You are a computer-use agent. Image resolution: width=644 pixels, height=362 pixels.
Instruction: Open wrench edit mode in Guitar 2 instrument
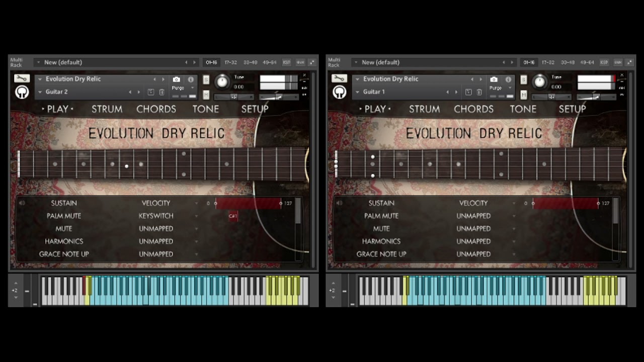point(22,78)
